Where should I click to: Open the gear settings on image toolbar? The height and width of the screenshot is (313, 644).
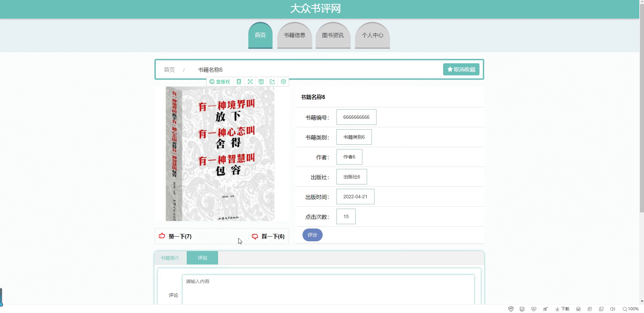point(283,82)
